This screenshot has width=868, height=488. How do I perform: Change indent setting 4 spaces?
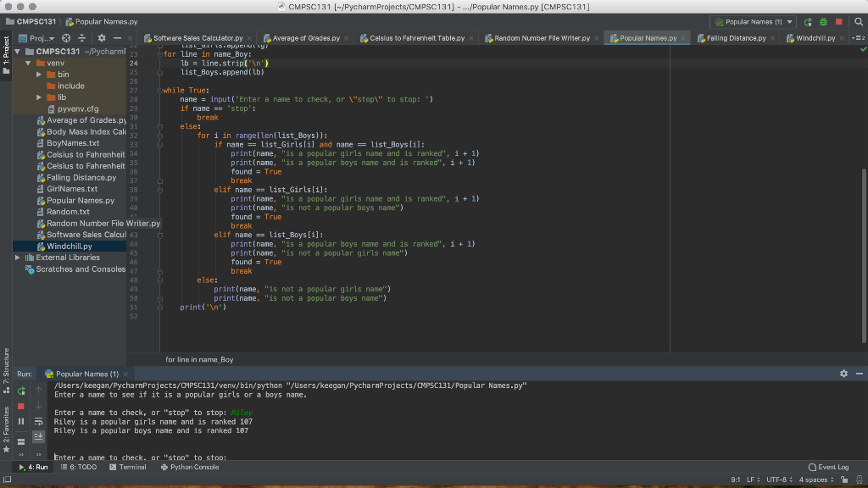point(816,480)
